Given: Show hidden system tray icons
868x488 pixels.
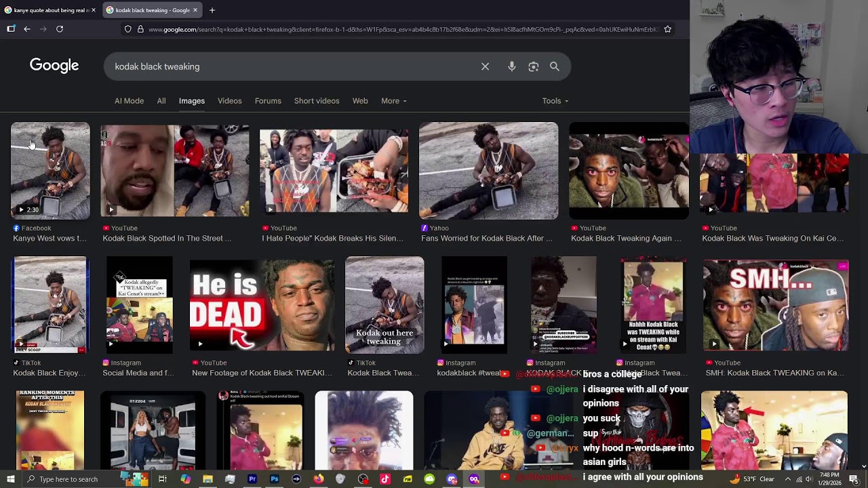Looking at the screenshot, I should 788,479.
